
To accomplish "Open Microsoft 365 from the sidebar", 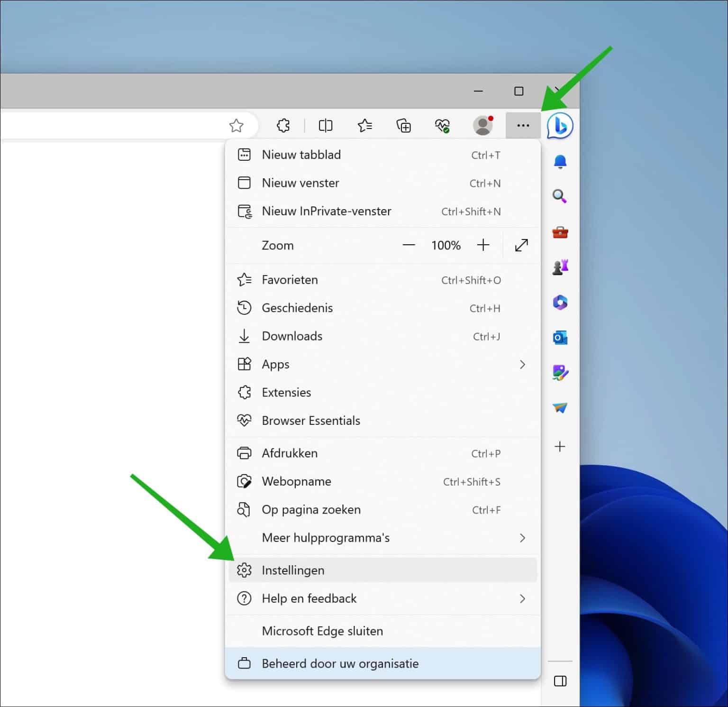I will [x=560, y=303].
